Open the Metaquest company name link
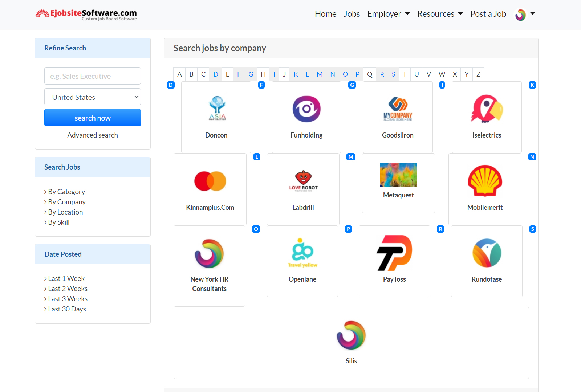The width and height of the screenshot is (581, 392). [x=398, y=195]
